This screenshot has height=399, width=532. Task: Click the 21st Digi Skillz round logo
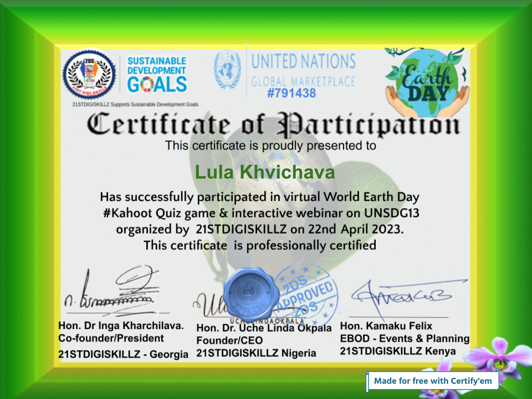pyautogui.click(x=89, y=74)
